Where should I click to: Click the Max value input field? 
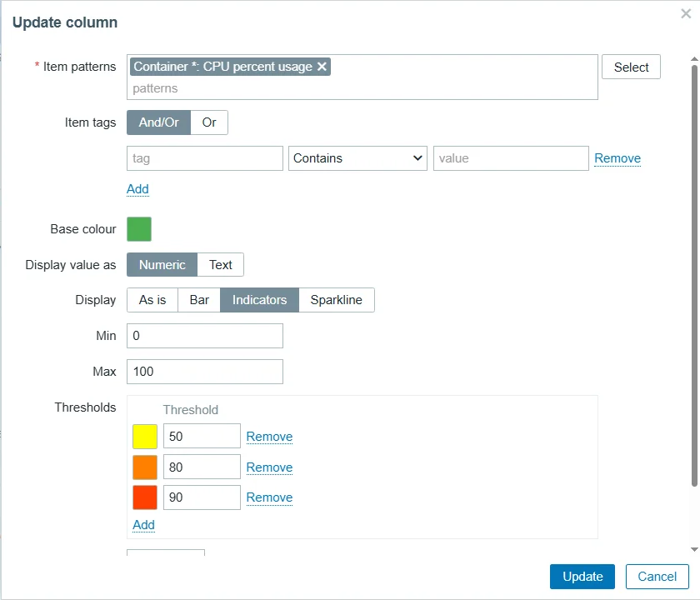pos(204,372)
